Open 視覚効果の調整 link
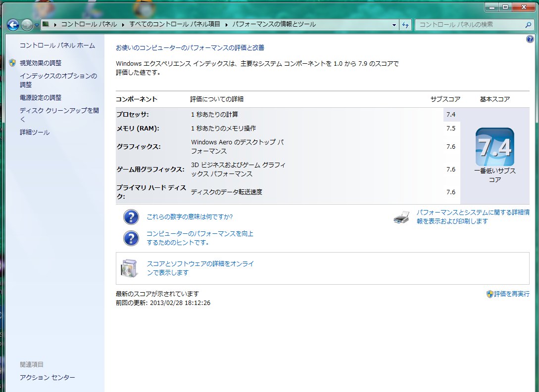The width and height of the screenshot is (539, 392). (x=41, y=63)
